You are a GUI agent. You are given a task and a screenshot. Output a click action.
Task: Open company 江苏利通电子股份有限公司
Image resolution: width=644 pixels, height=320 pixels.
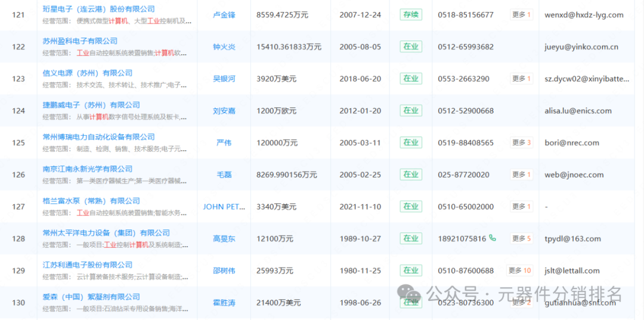pyautogui.click(x=88, y=265)
